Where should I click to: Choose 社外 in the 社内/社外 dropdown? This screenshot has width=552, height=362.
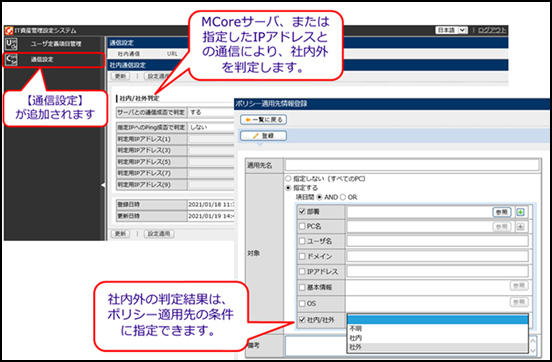click(438, 347)
